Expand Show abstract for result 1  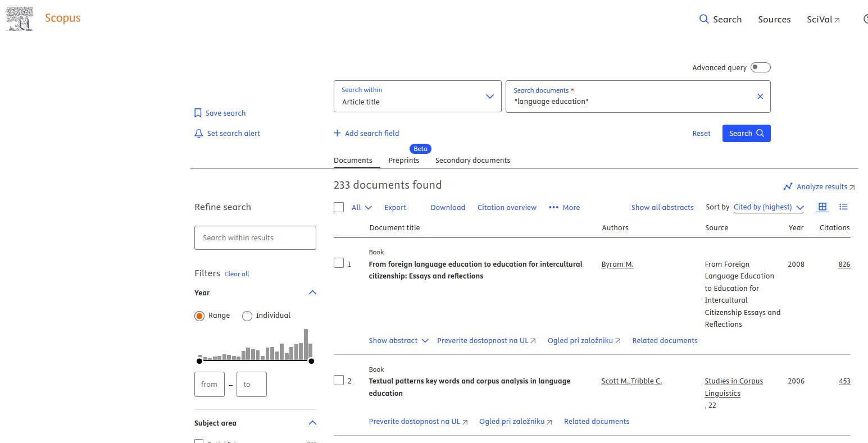click(x=399, y=340)
